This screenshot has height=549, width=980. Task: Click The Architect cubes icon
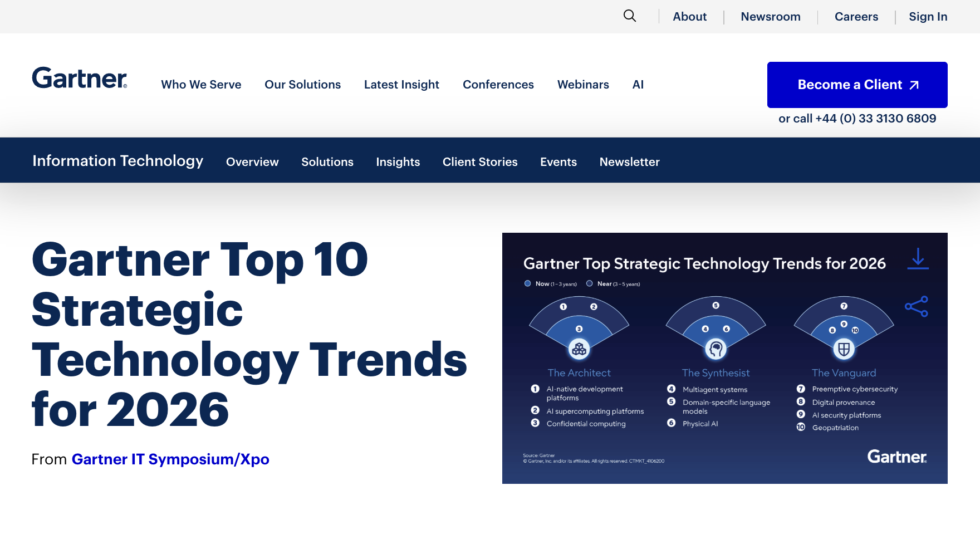click(579, 349)
